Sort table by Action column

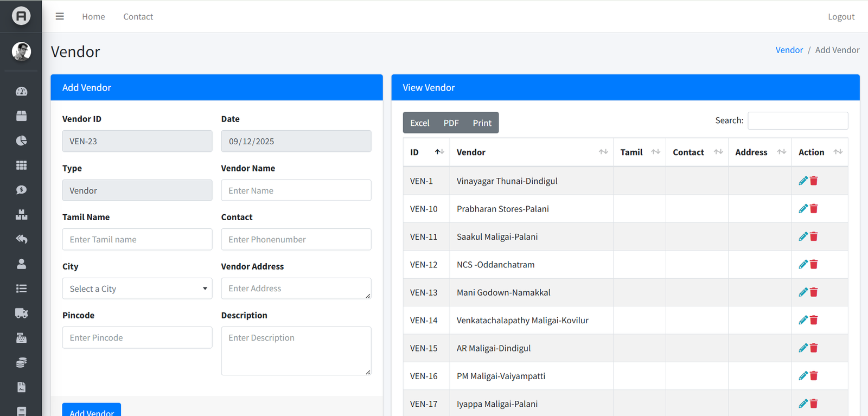tap(819, 152)
